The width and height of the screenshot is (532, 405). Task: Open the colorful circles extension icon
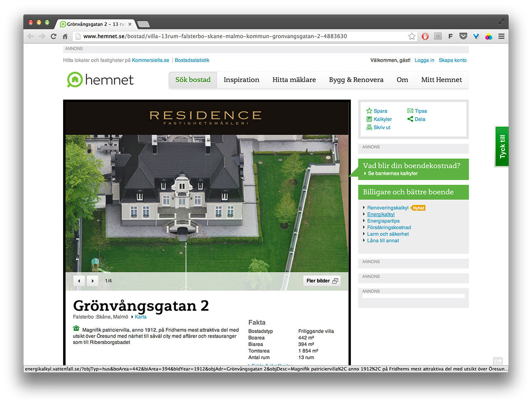(489, 36)
